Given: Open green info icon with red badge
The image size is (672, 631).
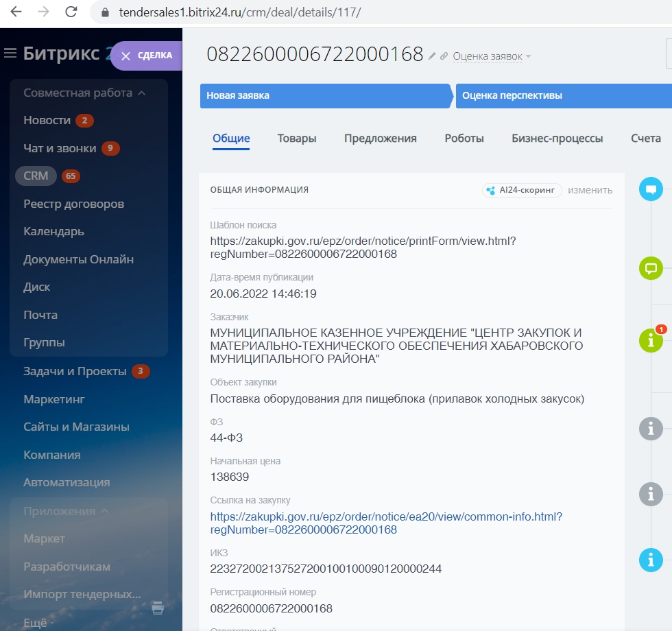Looking at the screenshot, I should click(x=651, y=340).
